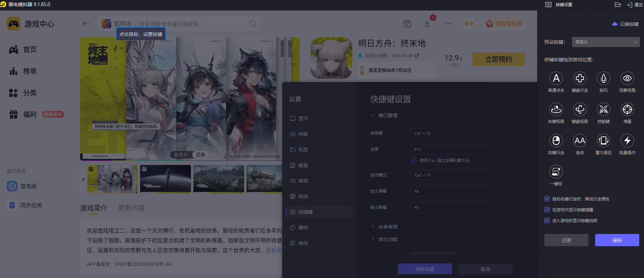Pick the 准星 crosshair icon
The image size is (644, 278).
(x=627, y=109)
